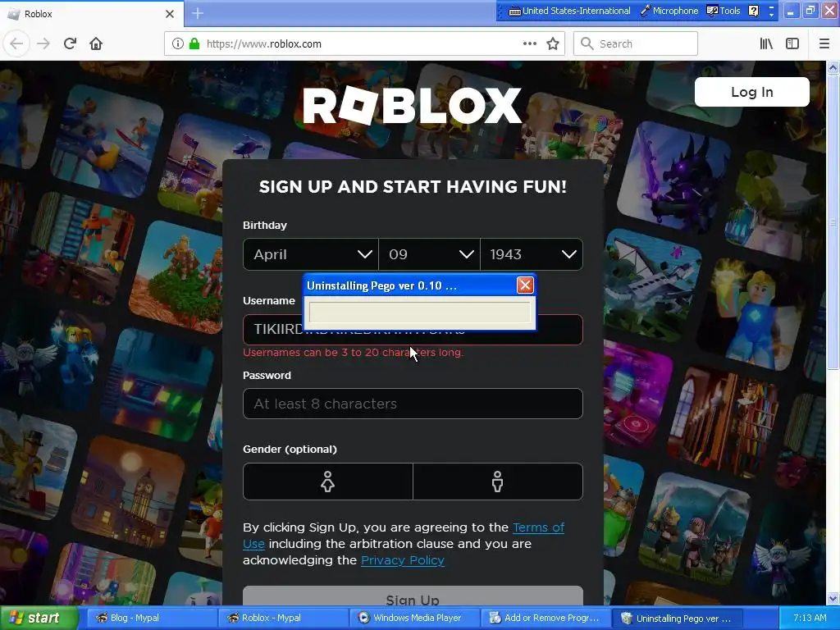Screen dimensions: 840x630
Task: Open page actions three-dot menu
Action: (529, 43)
